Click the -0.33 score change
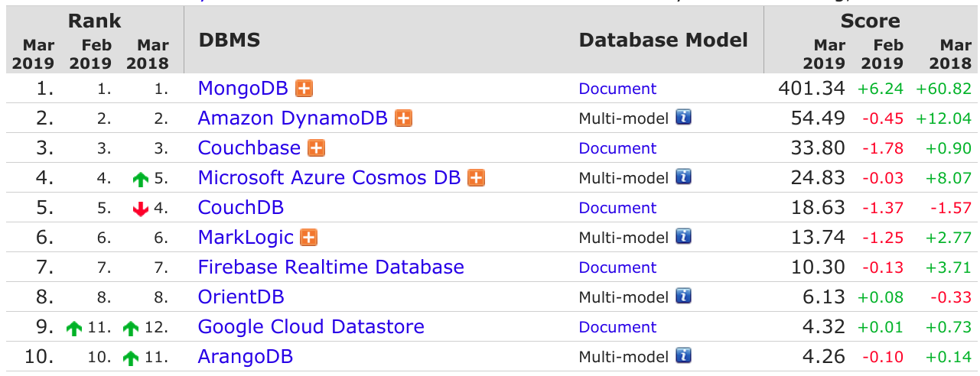The image size is (980, 376). (951, 297)
